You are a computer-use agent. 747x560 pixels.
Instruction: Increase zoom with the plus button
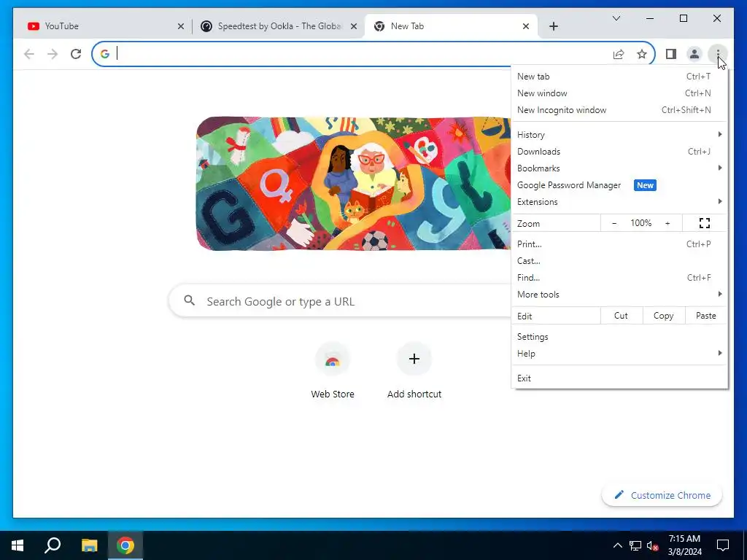pyautogui.click(x=667, y=223)
